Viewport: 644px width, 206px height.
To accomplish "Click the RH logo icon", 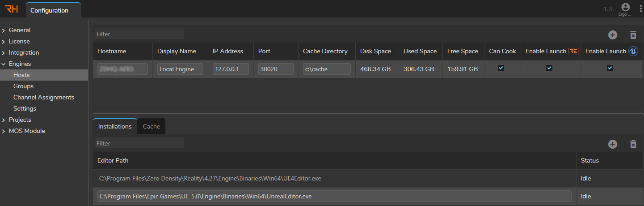I will 11,9.
